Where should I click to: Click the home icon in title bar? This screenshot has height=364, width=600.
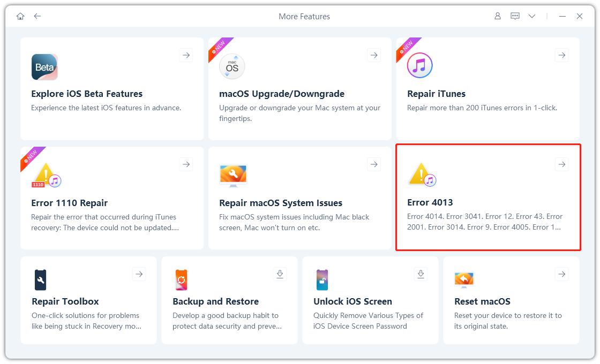20,16
